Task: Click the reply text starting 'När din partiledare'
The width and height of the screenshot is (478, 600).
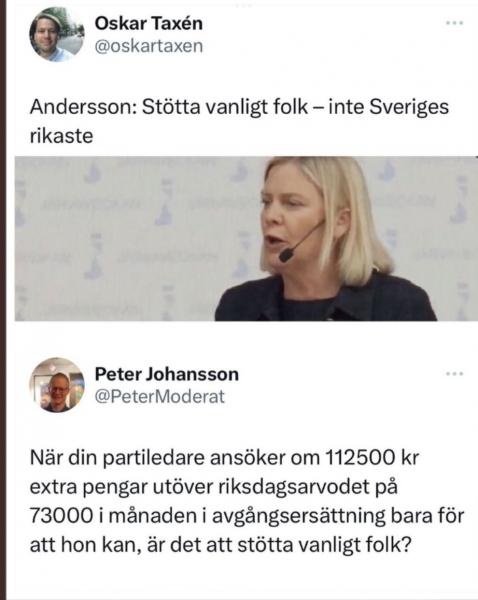Action: (247, 502)
